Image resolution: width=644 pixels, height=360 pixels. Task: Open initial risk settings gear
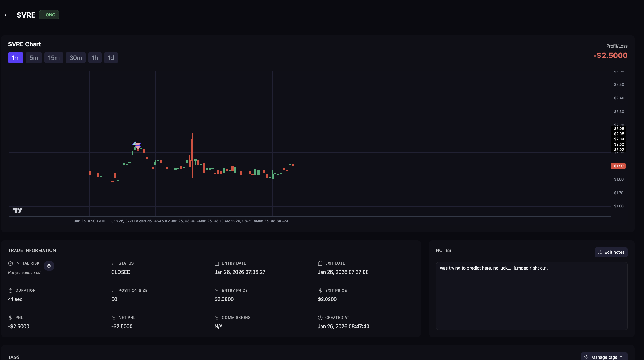[49, 266]
